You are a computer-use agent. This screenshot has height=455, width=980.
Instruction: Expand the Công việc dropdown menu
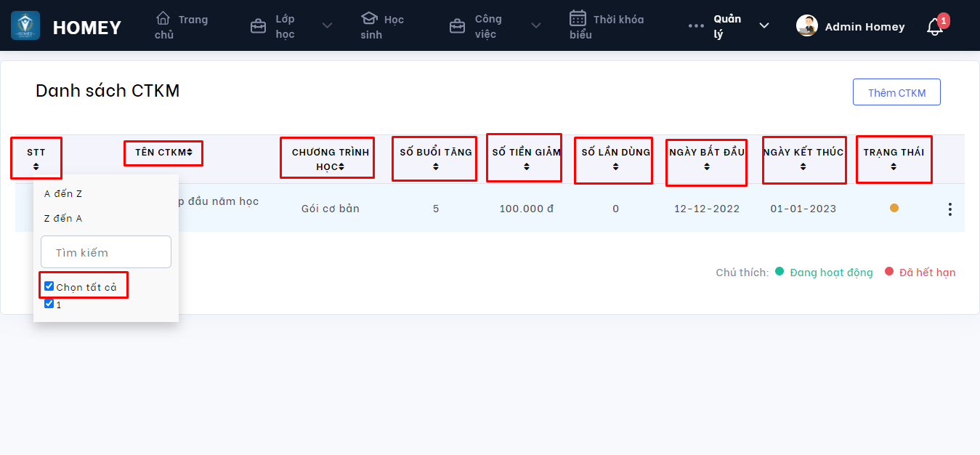coord(535,26)
